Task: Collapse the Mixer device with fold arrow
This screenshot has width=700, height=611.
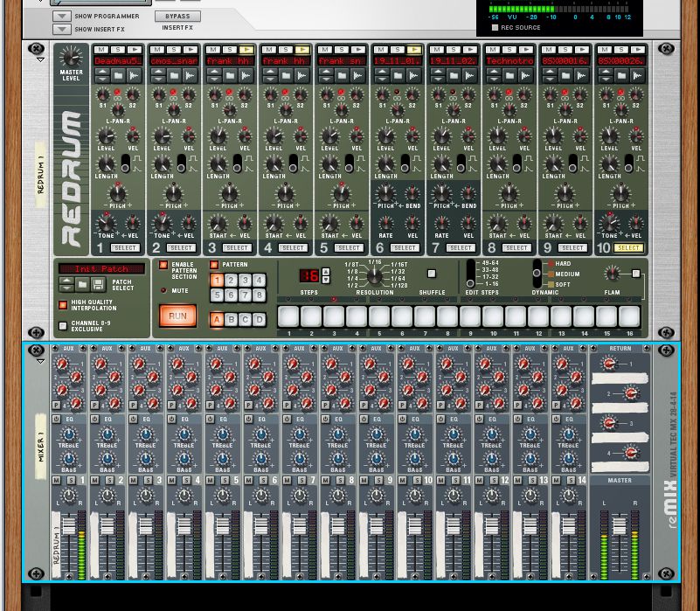Action: coord(40,361)
